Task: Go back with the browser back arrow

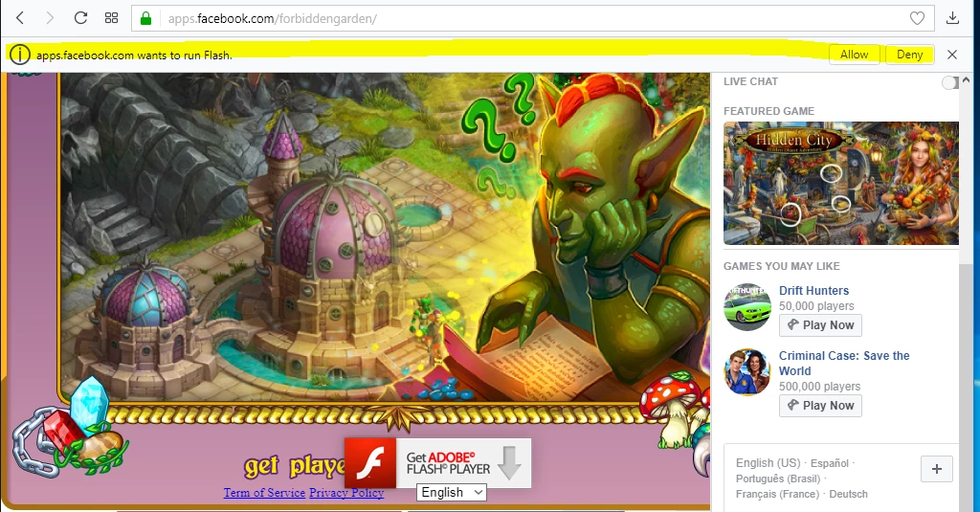Action: click(20, 18)
